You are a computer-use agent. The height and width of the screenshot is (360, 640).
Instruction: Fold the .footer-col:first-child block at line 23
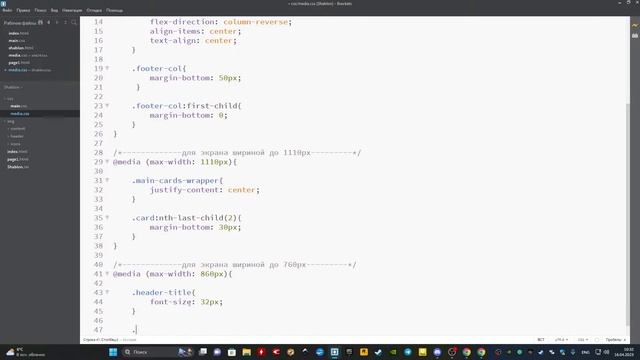[x=107, y=106]
